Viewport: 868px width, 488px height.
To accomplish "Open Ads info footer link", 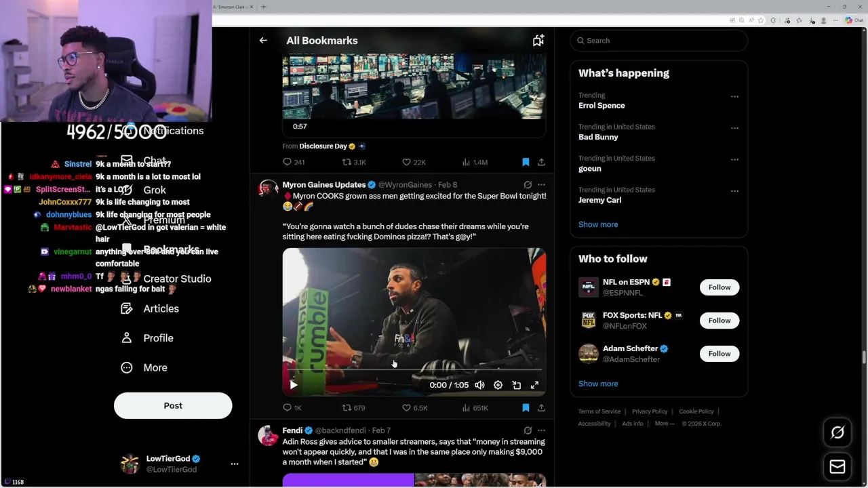I will [633, 424].
